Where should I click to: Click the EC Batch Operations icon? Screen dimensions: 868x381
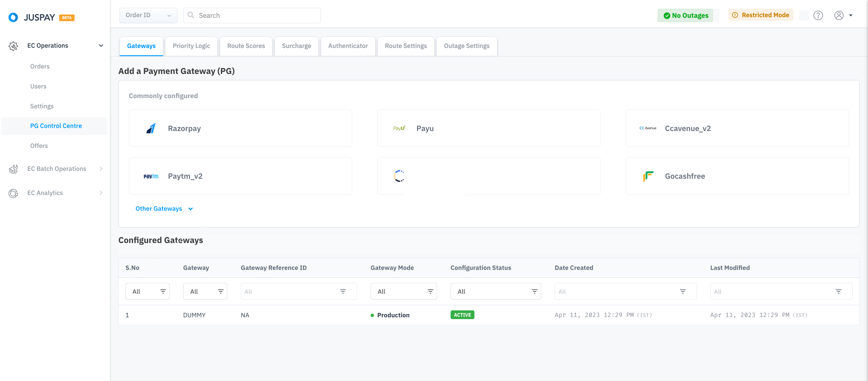click(13, 169)
